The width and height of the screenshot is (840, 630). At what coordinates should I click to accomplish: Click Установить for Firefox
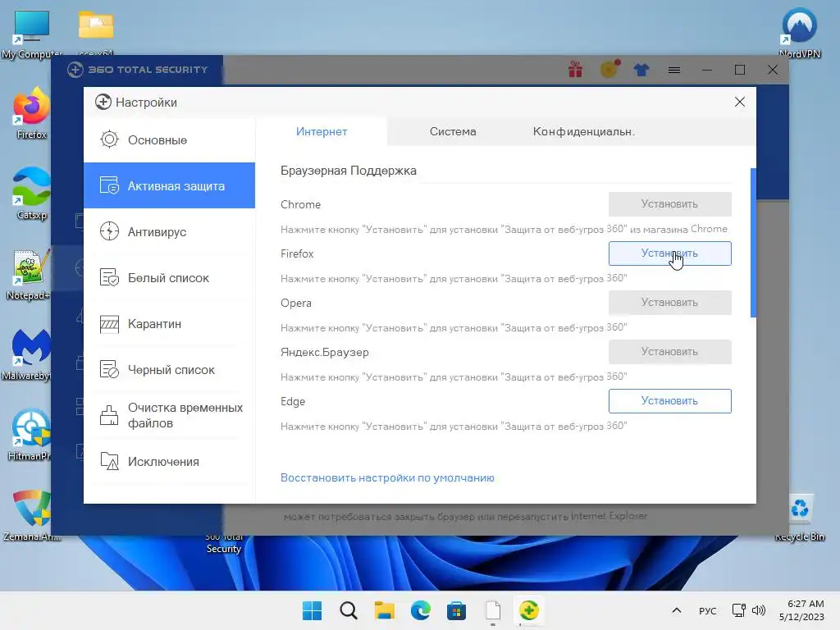[669, 253]
